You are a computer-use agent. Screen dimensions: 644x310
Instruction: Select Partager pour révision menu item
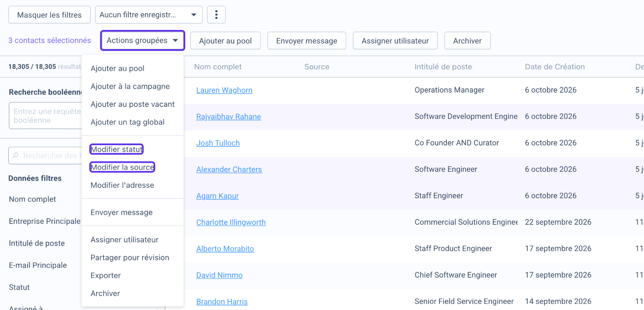(x=130, y=258)
